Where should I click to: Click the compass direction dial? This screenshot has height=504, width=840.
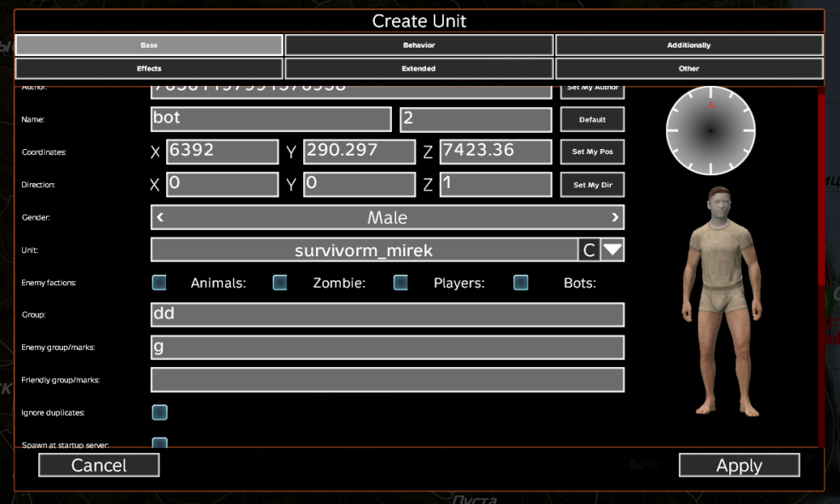710,130
